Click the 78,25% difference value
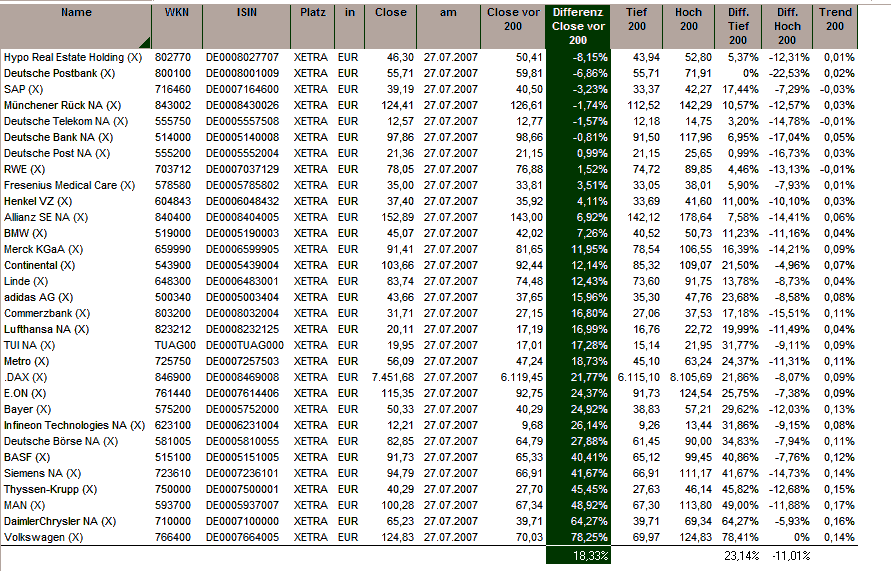The height and width of the screenshot is (571, 891). (590, 537)
